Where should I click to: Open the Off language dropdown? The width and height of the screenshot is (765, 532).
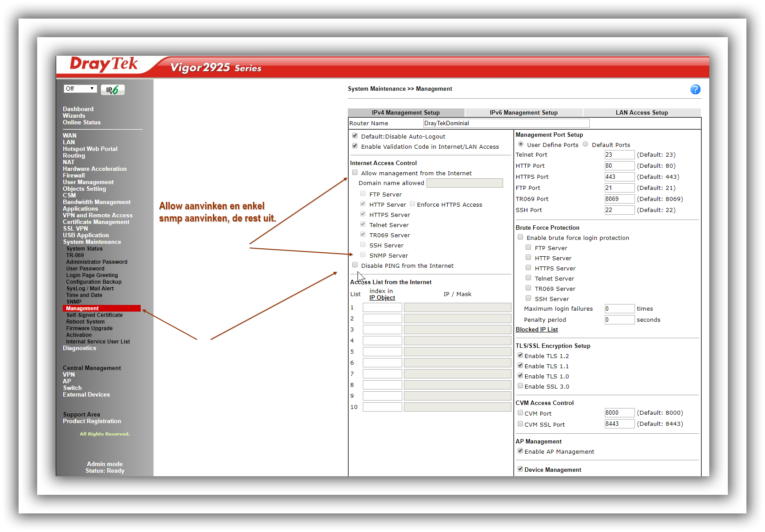(x=80, y=89)
